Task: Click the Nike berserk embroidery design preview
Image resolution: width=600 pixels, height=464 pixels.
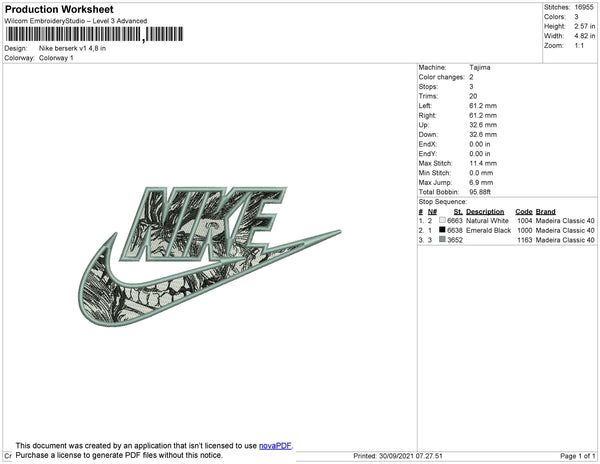Action: coord(209,256)
